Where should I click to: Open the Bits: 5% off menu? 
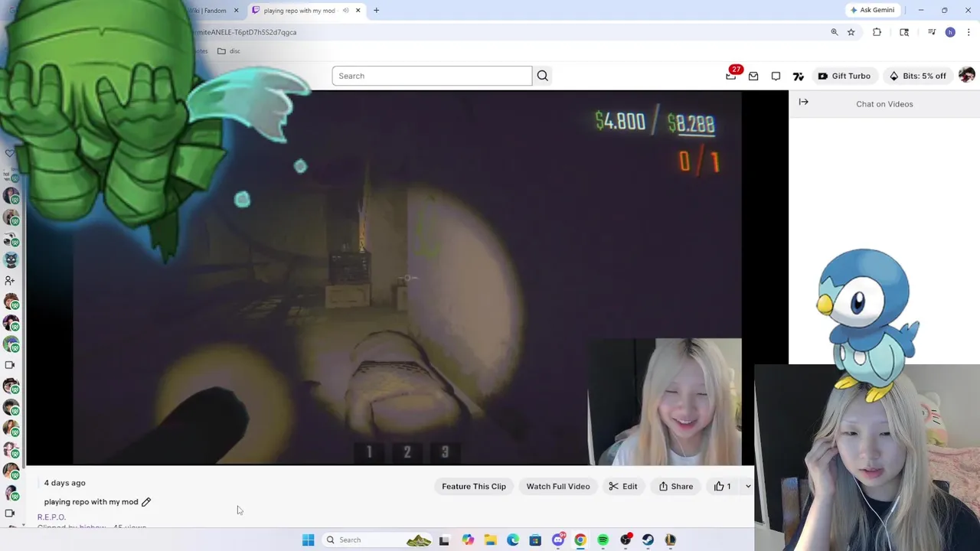(917, 76)
